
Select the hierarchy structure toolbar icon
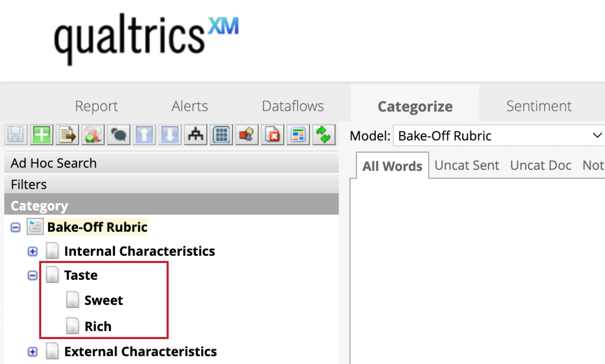(x=195, y=134)
